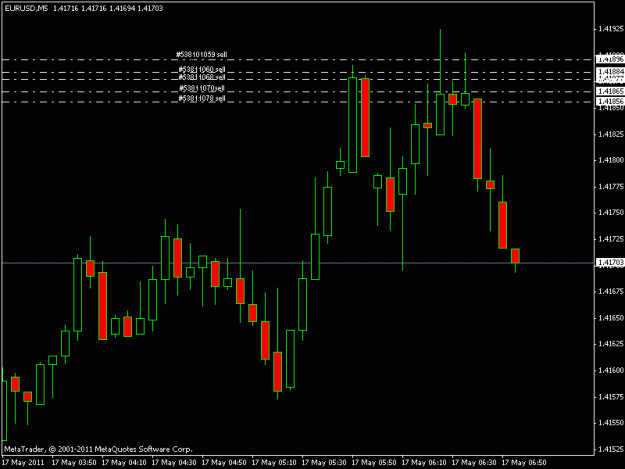Image resolution: width=625 pixels, height=469 pixels.
Task: Click the 17 May 2011 date label
Action: tap(23, 463)
